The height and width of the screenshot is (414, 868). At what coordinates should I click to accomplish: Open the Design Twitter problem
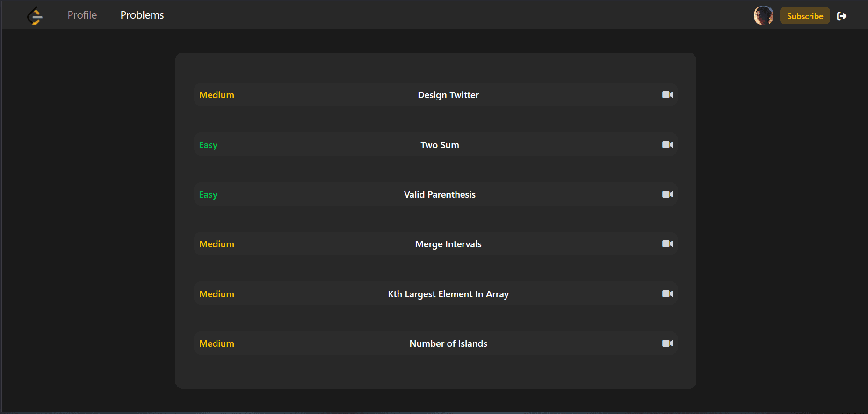point(448,95)
